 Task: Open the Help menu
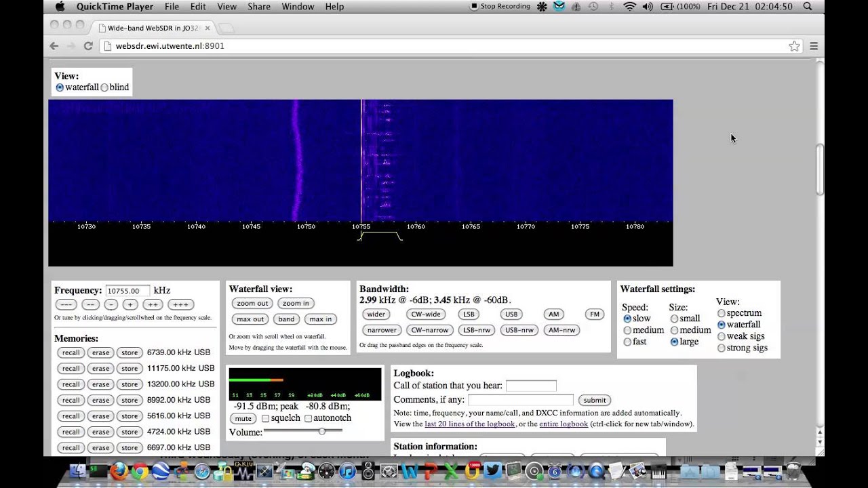point(334,6)
